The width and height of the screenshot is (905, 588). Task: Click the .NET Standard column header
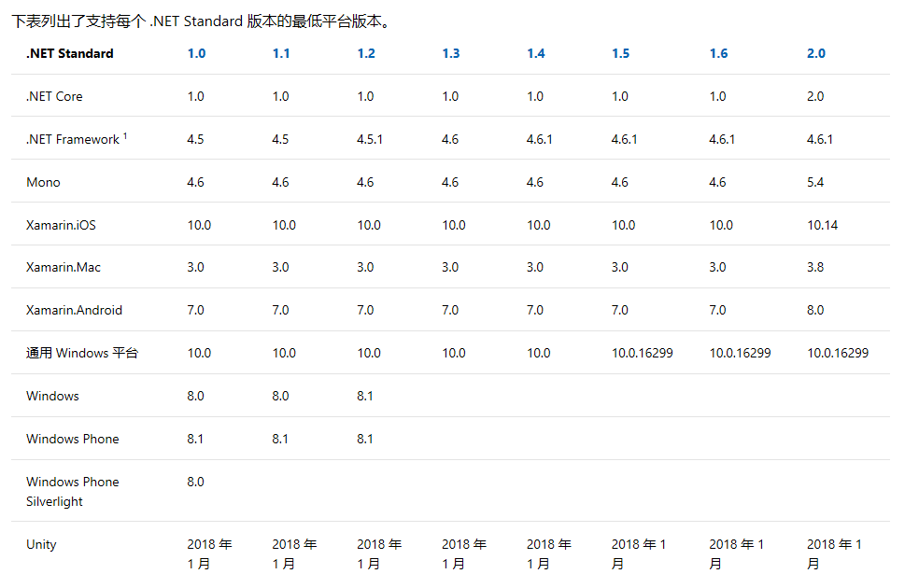coord(70,53)
